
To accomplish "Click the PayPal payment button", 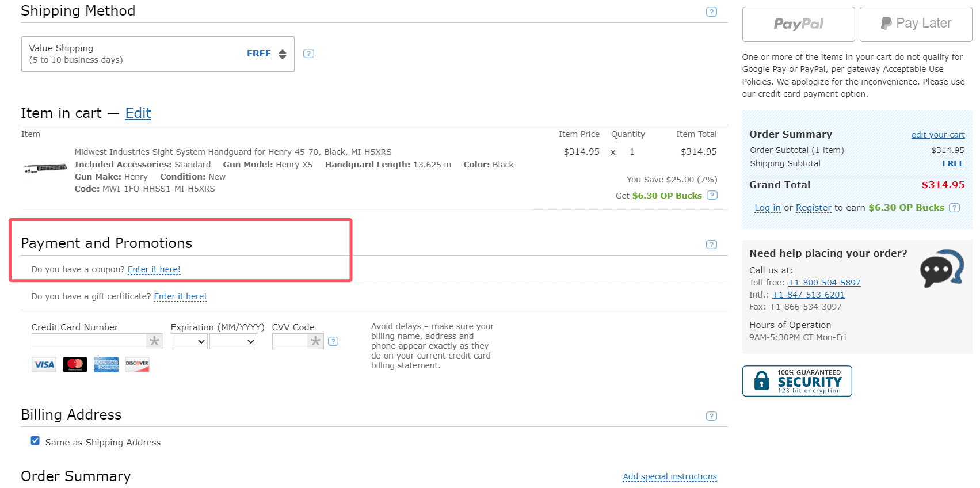I will click(798, 24).
